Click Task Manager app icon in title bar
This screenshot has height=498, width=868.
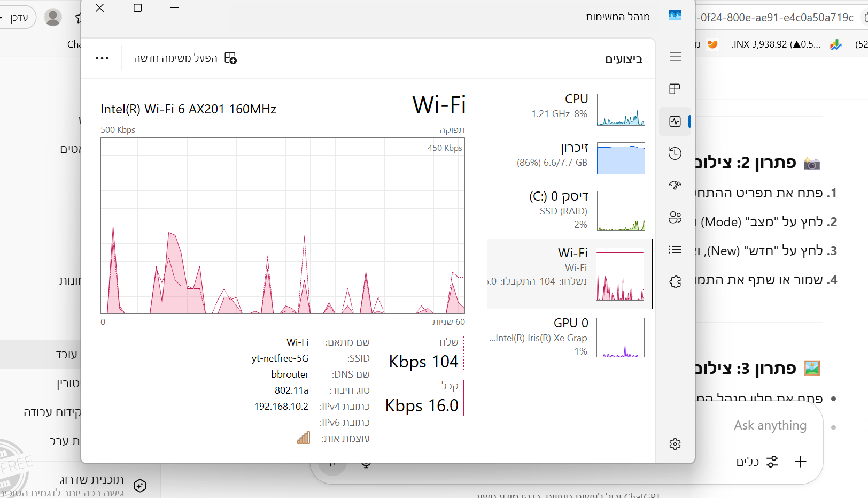point(675,16)
